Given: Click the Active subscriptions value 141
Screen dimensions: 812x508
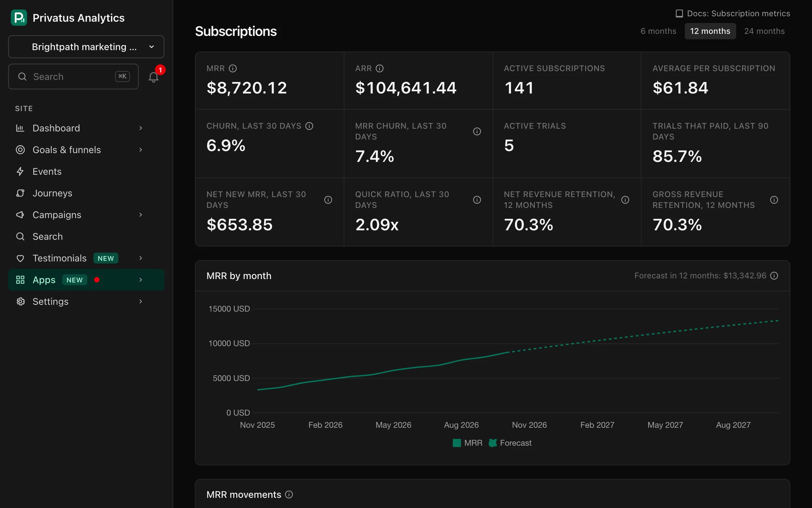Looking at the screenshot, I should (519, 88).
